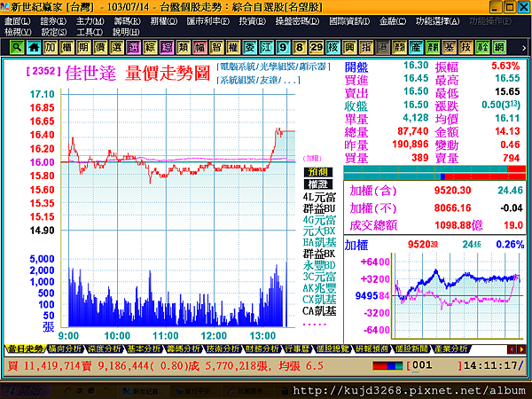Open the cyan 委 toolbar icon
This screenshot has width=532, height=399.
pyautogui.click(x=250, y=47)
